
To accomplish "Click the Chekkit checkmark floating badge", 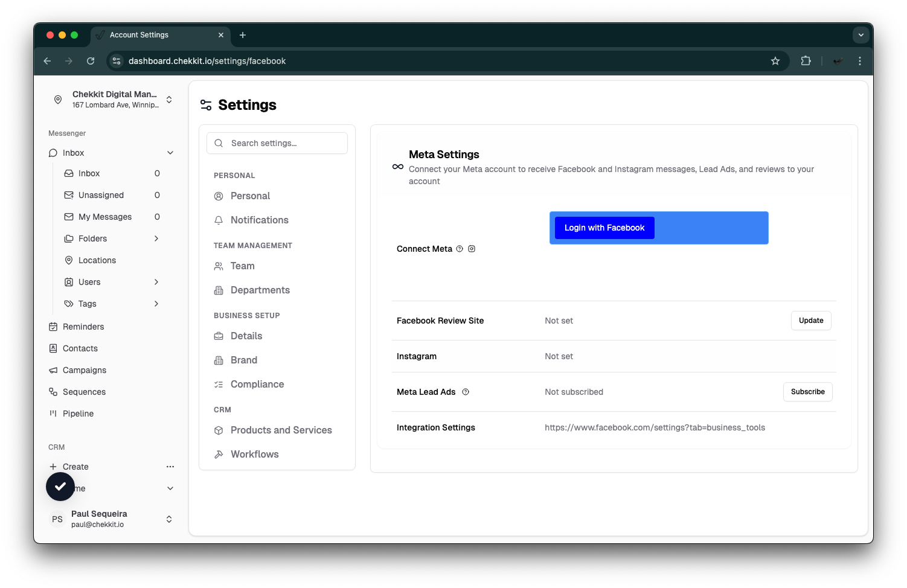I will coord(60,487).
